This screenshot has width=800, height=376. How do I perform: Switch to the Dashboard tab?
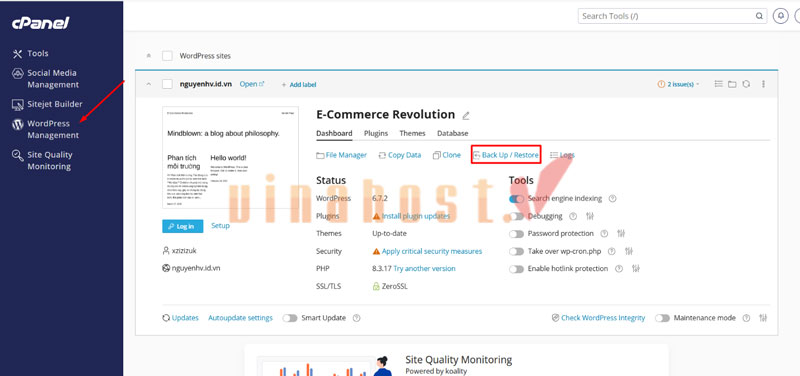tap(334, 133)
